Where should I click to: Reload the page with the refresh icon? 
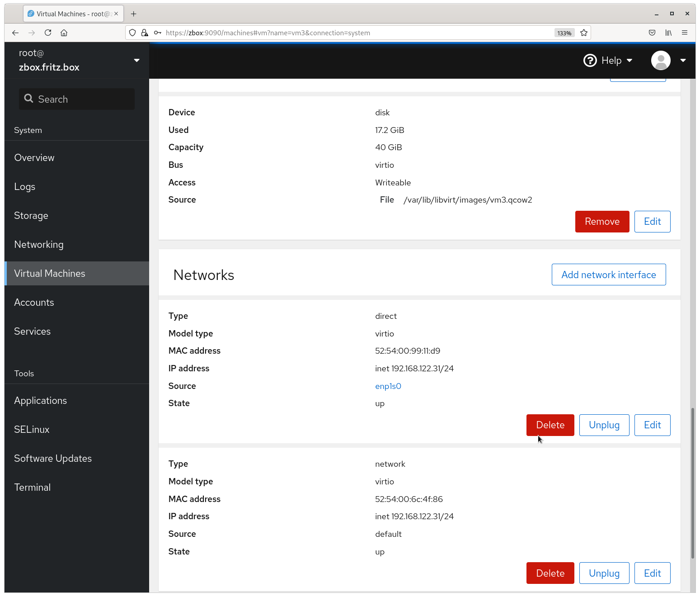[x=48, y=33]
